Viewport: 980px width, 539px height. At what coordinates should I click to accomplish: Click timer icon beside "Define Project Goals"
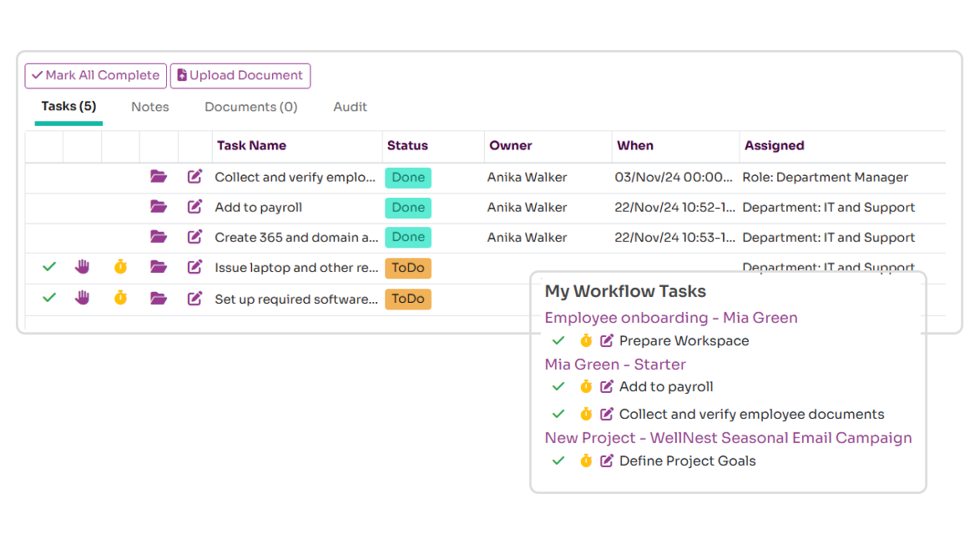click(586, 461)
